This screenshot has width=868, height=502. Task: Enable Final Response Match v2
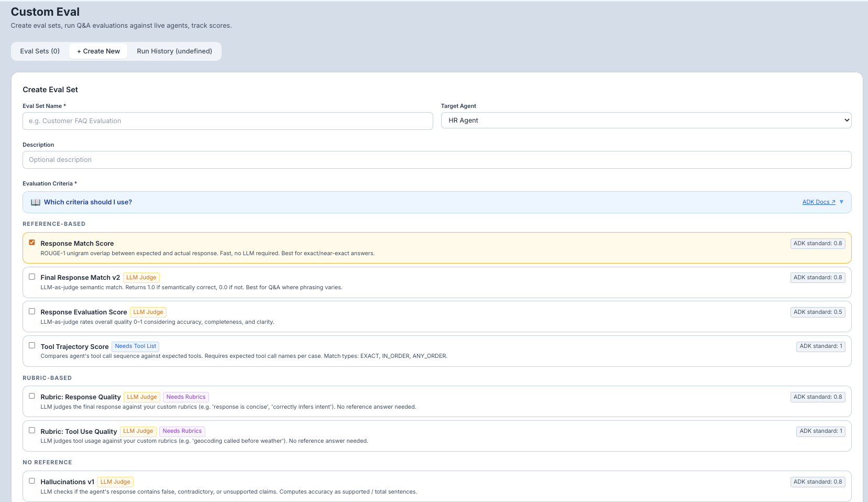click(32, 276)
